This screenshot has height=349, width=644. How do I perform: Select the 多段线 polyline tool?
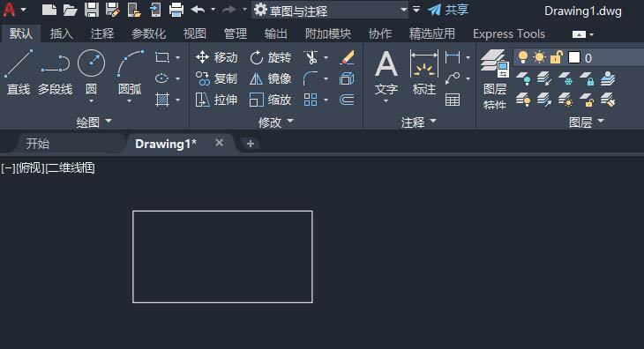tap(55, 72)
